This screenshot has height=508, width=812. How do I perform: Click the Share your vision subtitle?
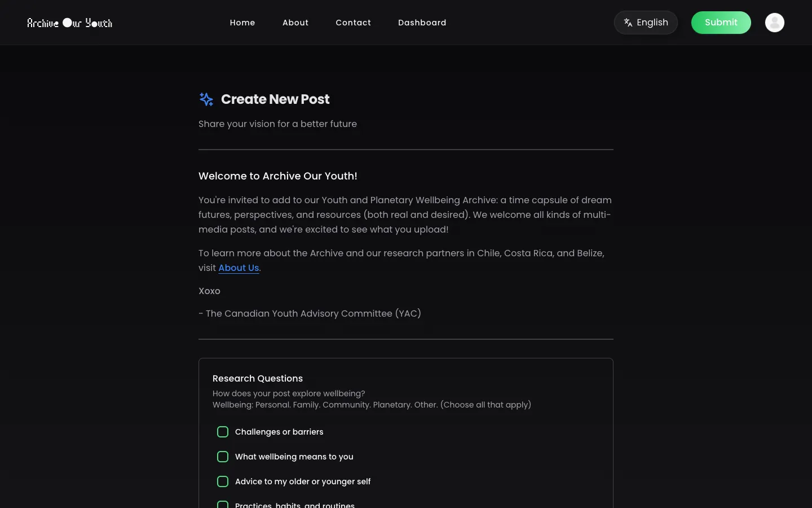277,124
